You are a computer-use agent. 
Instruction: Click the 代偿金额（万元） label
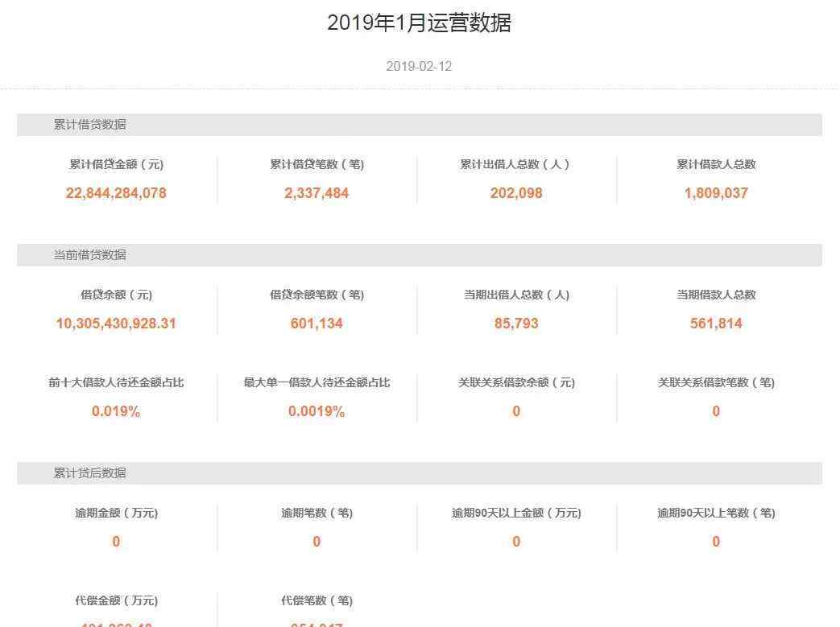tap(116, 600)
